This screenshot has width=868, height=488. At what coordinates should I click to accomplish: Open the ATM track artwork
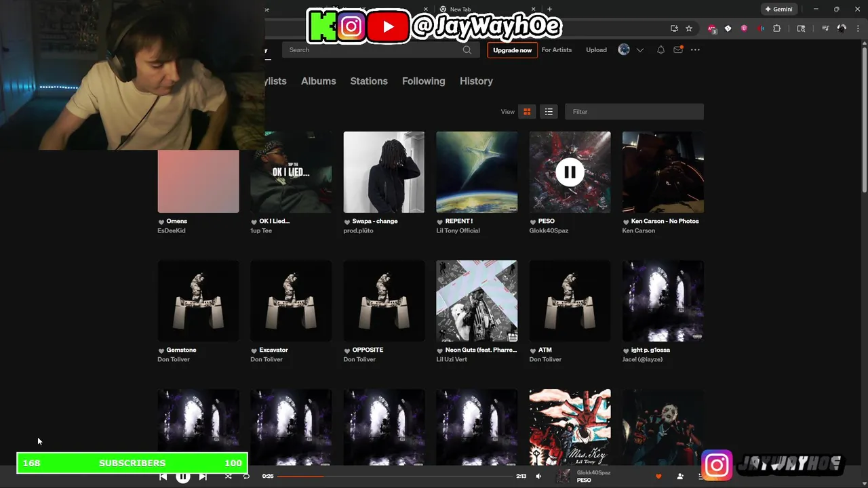(x=570, y=301)
